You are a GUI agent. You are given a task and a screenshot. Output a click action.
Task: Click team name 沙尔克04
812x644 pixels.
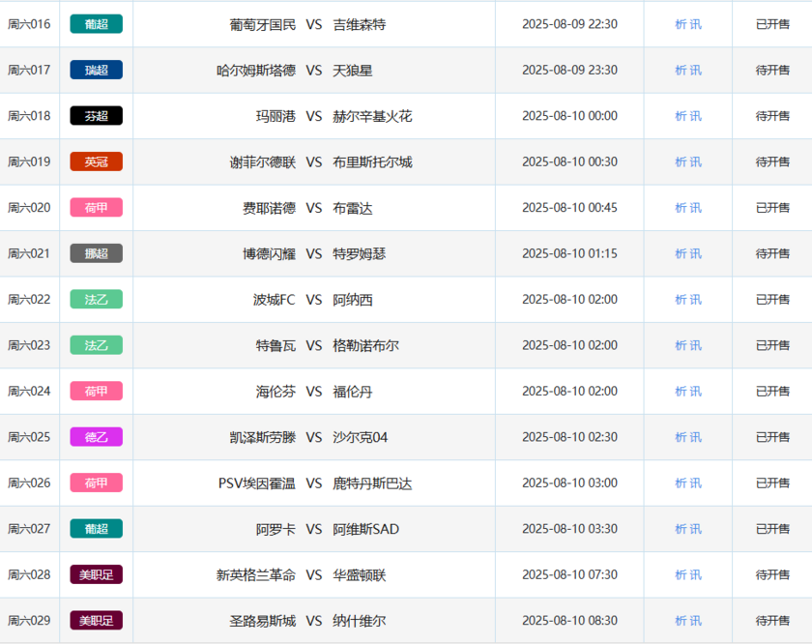[360, 437]
